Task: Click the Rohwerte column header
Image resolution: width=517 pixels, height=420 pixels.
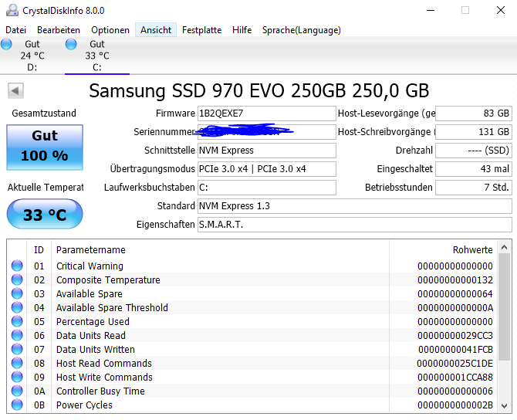Action: pyautogui.click(x=444, y=249)
